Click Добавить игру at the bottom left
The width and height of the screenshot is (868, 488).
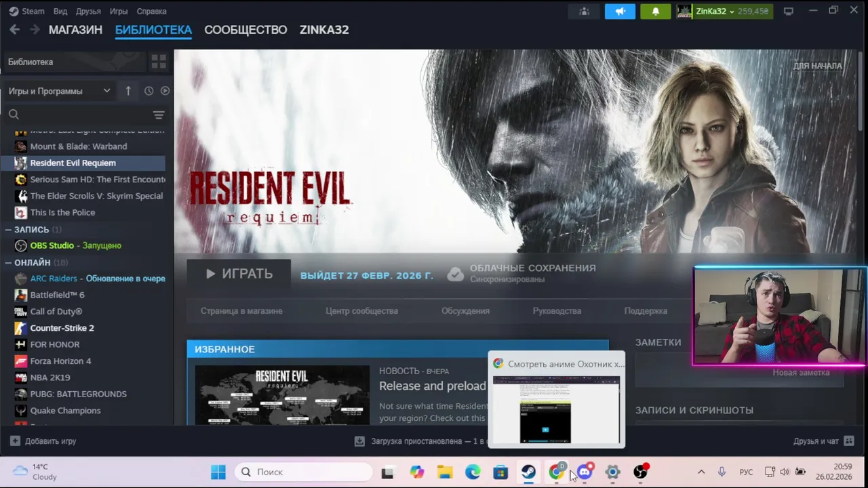(43, 441)
